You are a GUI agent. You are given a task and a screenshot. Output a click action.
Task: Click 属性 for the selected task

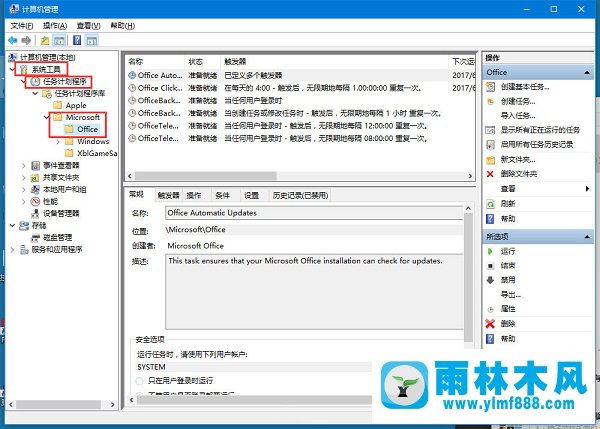[x=508, y=309]
